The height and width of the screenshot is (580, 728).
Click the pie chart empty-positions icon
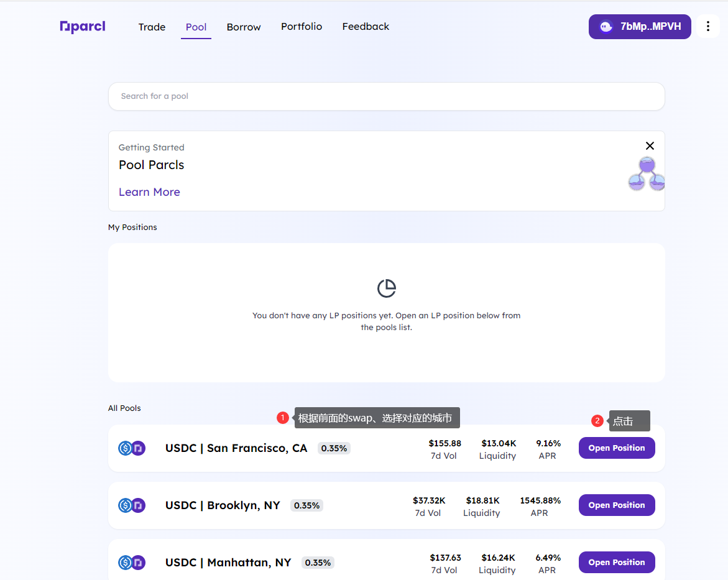pyautogui.click(x=386, y=288)
